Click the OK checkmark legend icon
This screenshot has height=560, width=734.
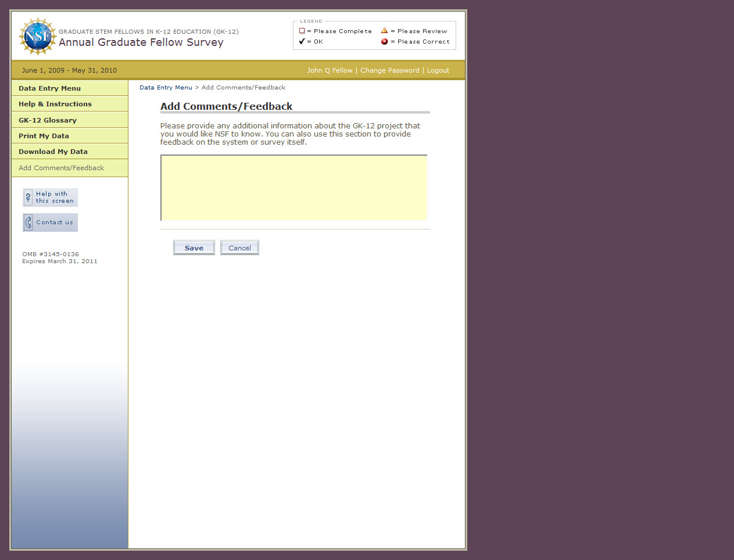coord(302,41)
